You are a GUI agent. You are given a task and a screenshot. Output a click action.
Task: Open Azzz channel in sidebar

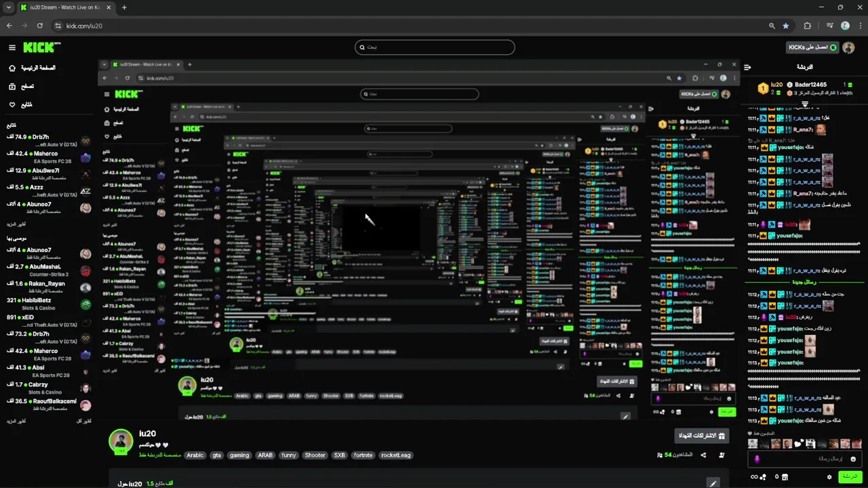tap(48, 191)
